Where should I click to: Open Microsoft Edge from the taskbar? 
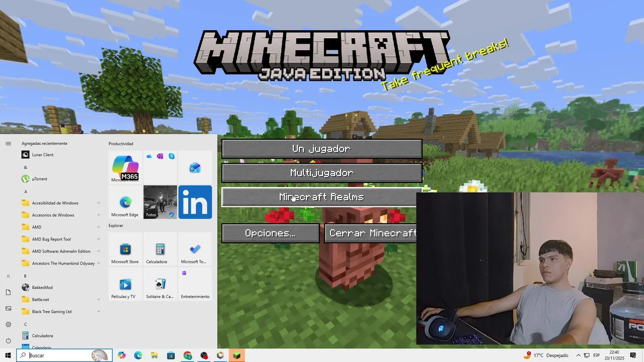tap(138, 355)
